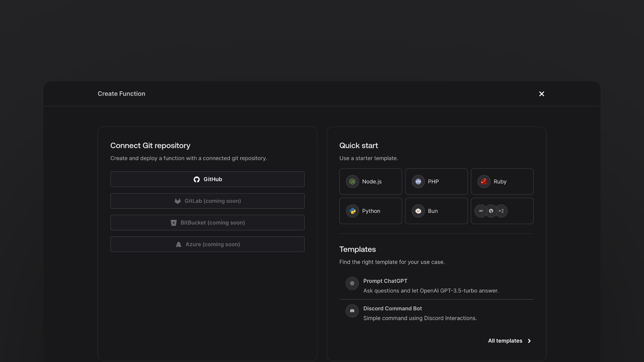Click the .NET runtime icon

481,211
